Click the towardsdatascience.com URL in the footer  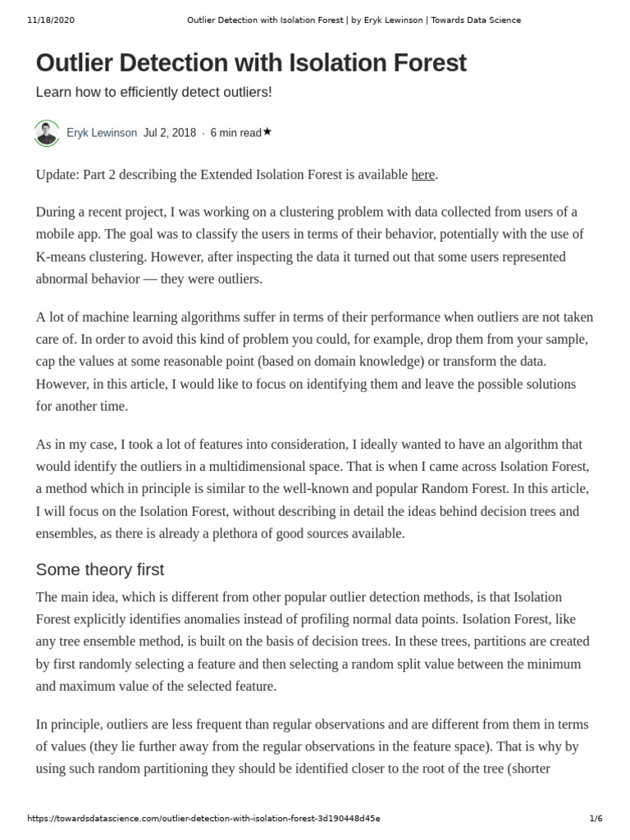click(x=204, y=819)
